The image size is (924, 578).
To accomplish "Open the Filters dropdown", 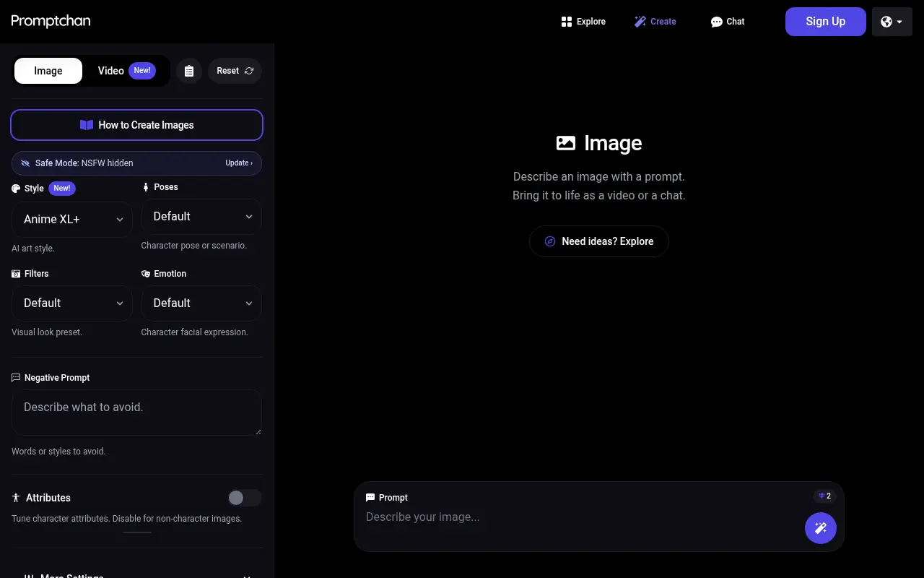I will click(x=72, y=303).
